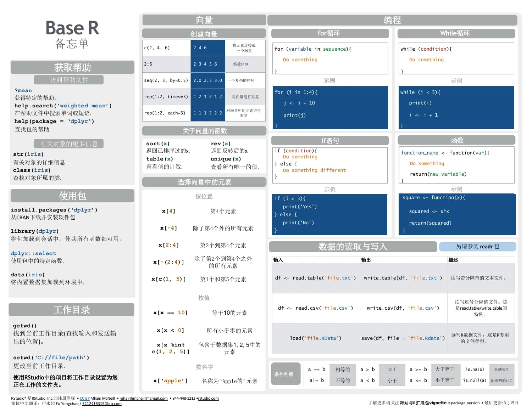Open the rstudio.com link in footer

[x=208, y=398]
